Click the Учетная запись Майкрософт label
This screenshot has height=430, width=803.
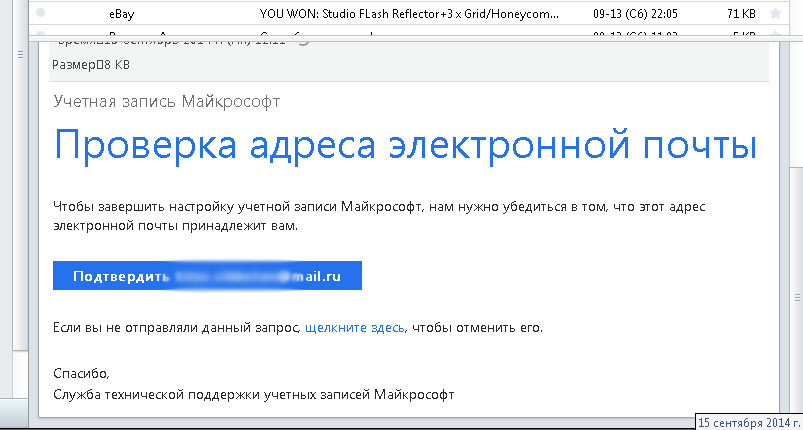[x=166, y=101]
